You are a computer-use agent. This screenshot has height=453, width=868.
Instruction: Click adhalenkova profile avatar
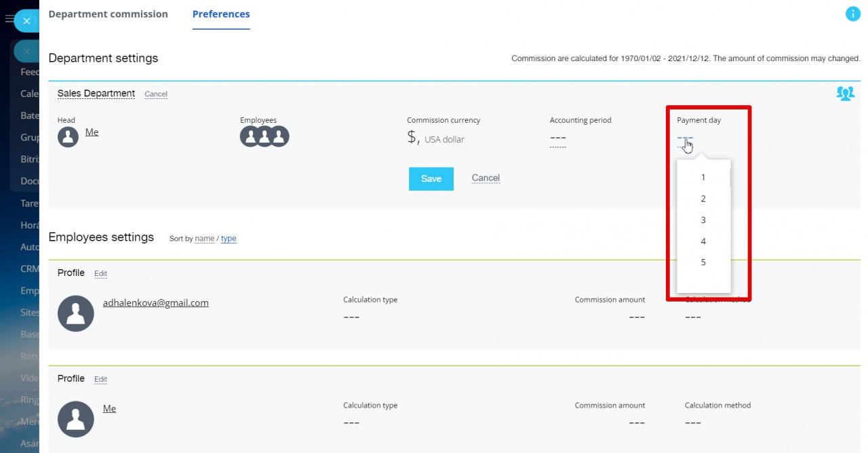(76, 313)
